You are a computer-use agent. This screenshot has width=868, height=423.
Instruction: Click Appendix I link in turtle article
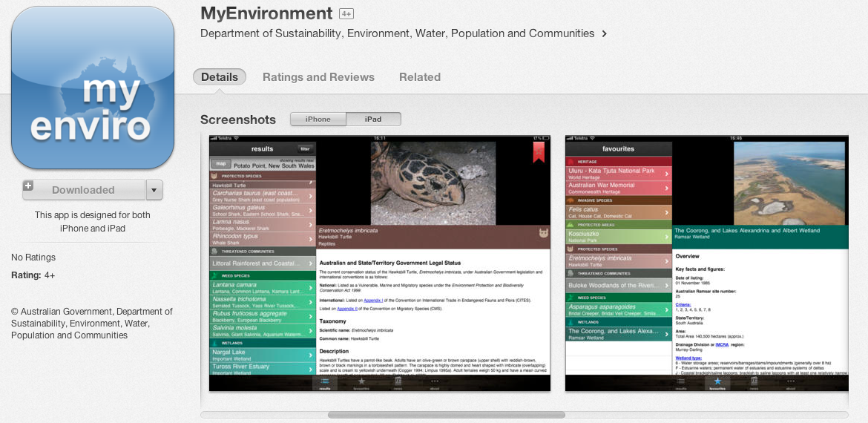tap(374, 300)
